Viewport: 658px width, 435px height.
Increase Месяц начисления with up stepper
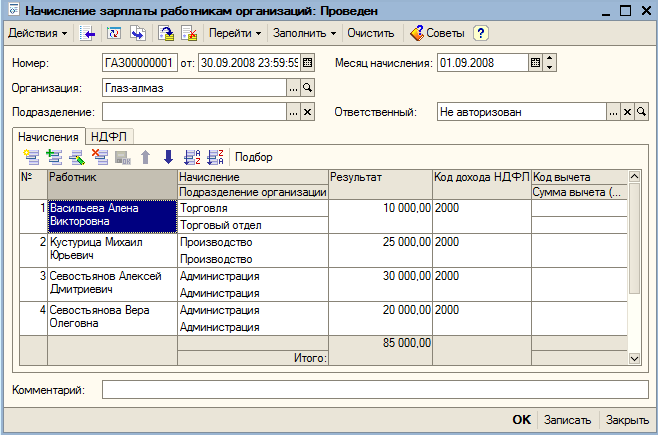[x=549, y=58]
